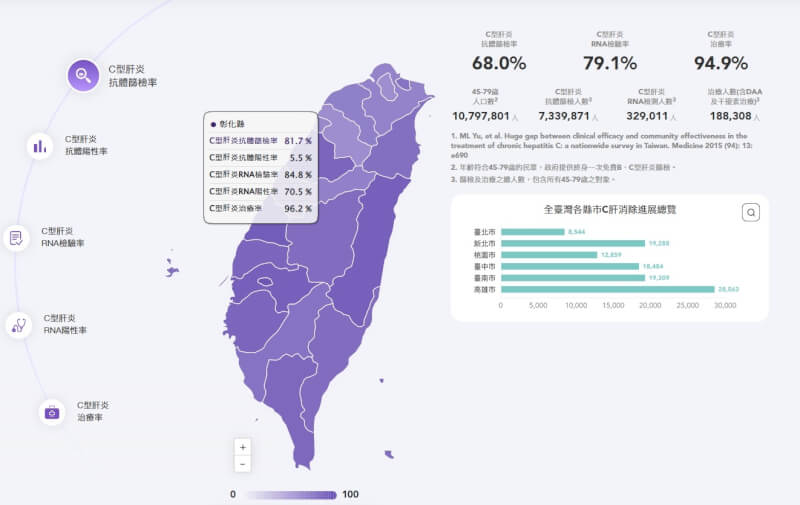Click the Hualien County region on the map
Screen dimensions: 800x505
tap(370, 245)
